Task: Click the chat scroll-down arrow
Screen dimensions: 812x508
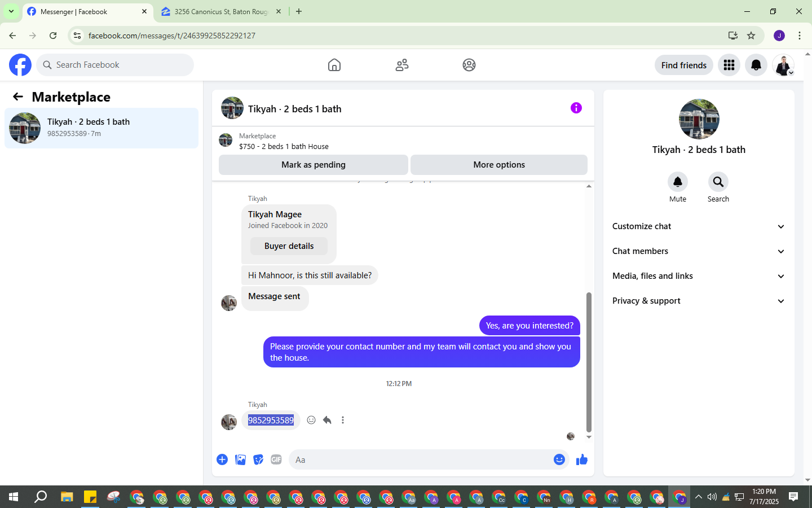Action: point(589,437)
